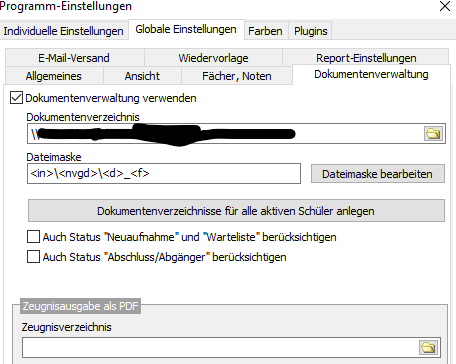Switch to the Allgemeines tab
The width and height of the screenshot is (456, 364).
[54, 76]
